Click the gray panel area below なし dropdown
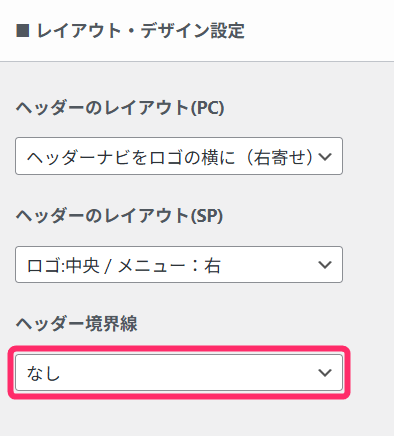This screenshot has width=394, height=436. 197,418
